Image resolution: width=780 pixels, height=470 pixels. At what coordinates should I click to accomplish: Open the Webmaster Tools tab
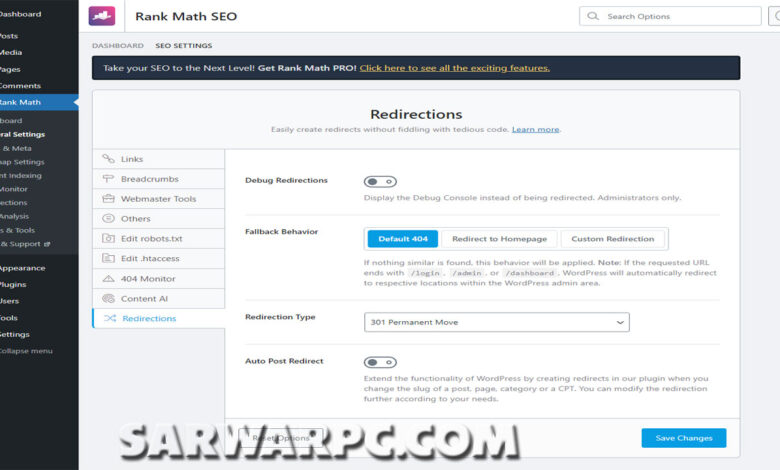pyautogui.click(x=159, y=198)
